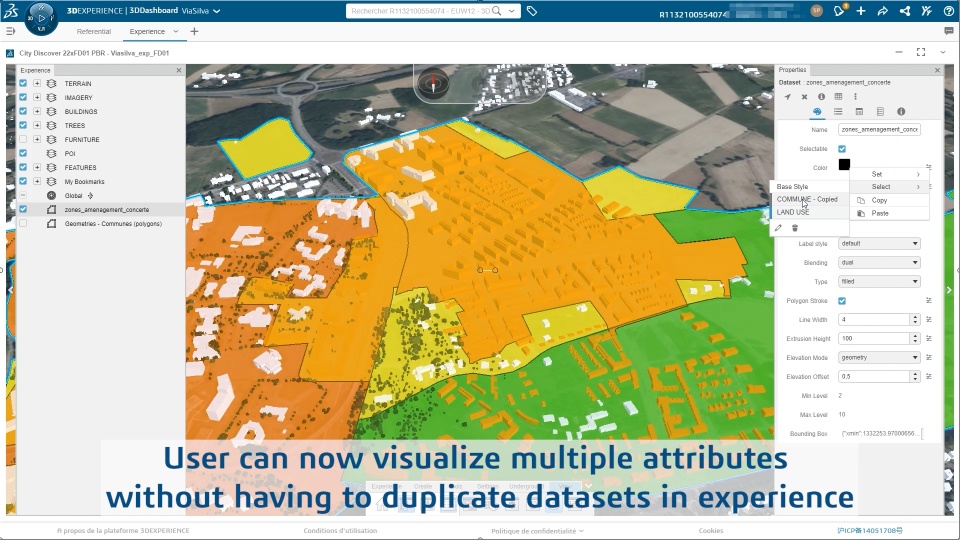Choose Copy in the context menu
The image size is (960, 540).
[890, 200]
